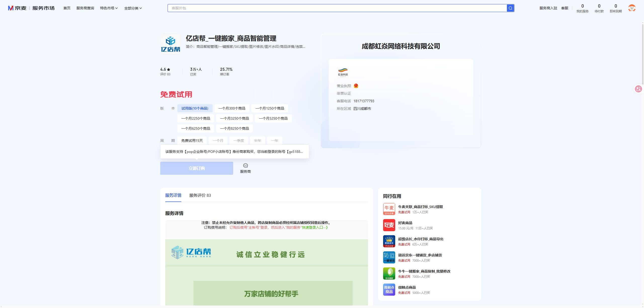Image resolution: width=644 pixels, height=308 pixels.
Task: Open the 客服 link in header
Action: coord(565,8)
